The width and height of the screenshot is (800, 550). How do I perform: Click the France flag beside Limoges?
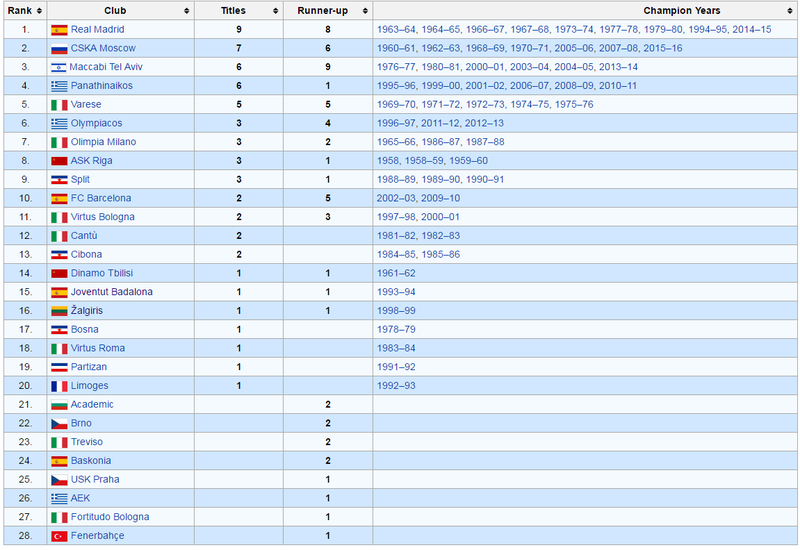click(59, 387)
